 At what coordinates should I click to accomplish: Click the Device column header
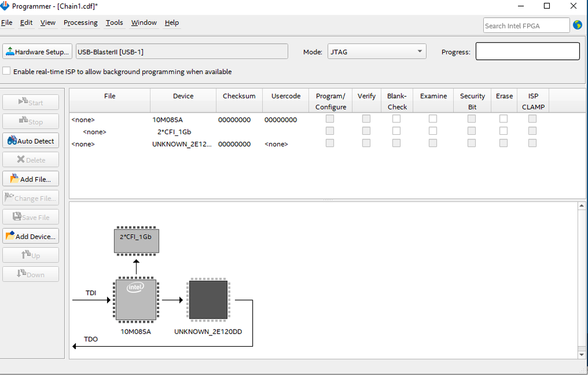point(183,96)
